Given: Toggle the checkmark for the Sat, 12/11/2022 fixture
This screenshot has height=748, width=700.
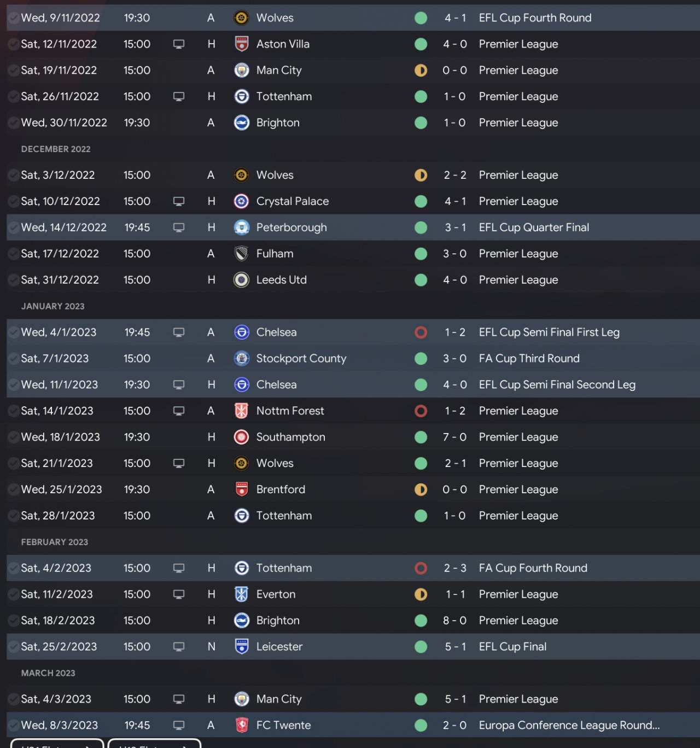Looking at the screenshot, I should pos(13,44).
